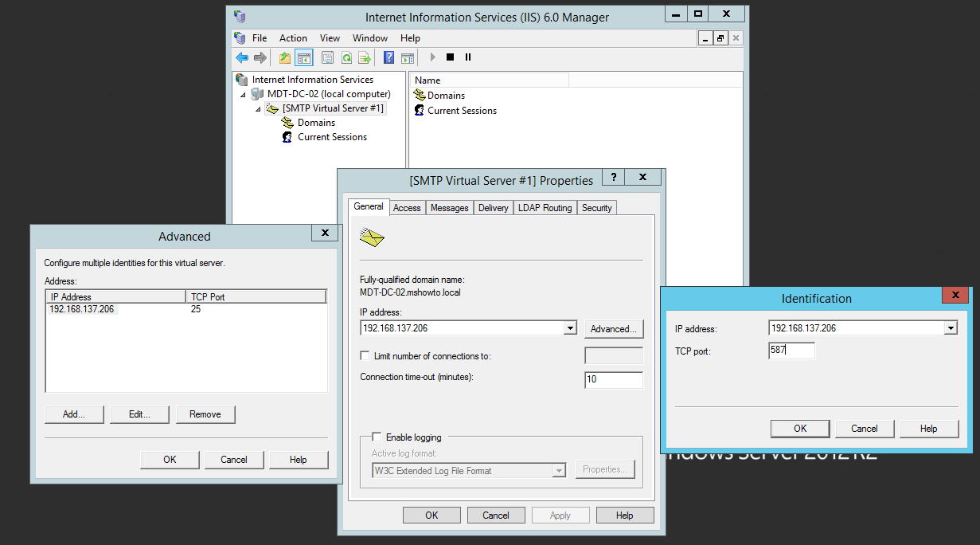Click the MMC icon beside the File menu
This screenshot has height=545, width=980.
[x=240, y=37]
